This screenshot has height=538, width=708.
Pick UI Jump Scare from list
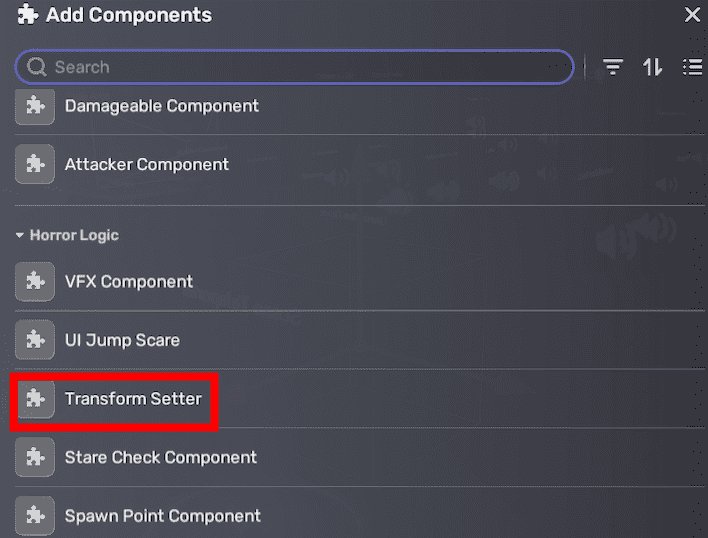[122, 340]
